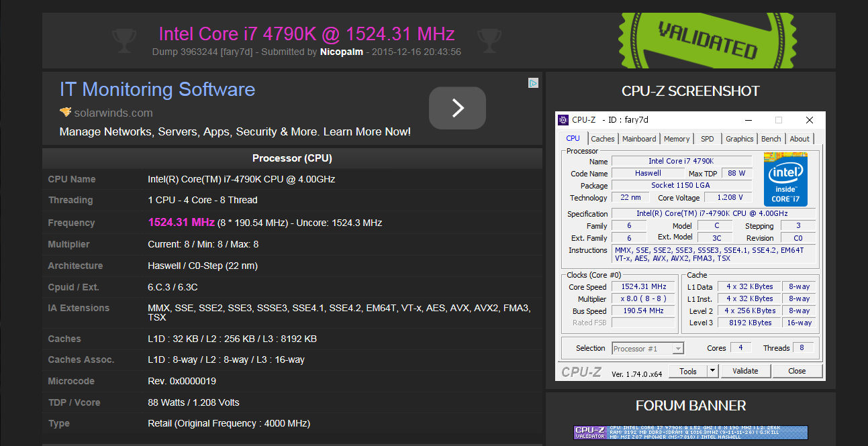This screenshot has height=446, width=868.
Task: Click the Tools button in CPU-Z
Action: [x=688, y=371]
